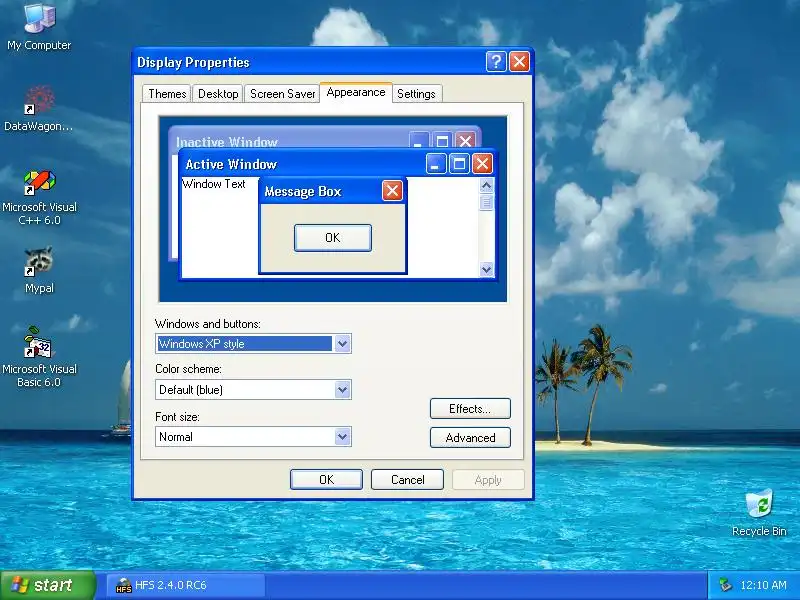
Task: Open the Font size dropdown
Action: point(342,437)
